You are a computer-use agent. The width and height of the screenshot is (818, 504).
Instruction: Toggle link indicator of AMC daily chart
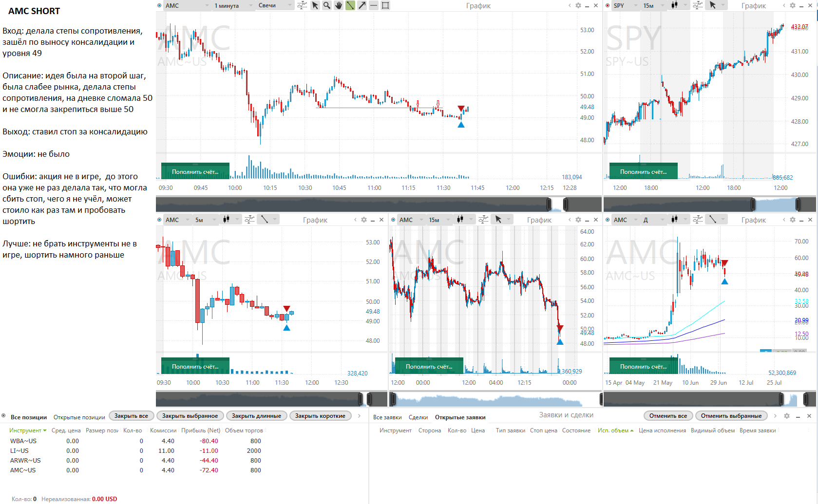(x=608, y=220)
